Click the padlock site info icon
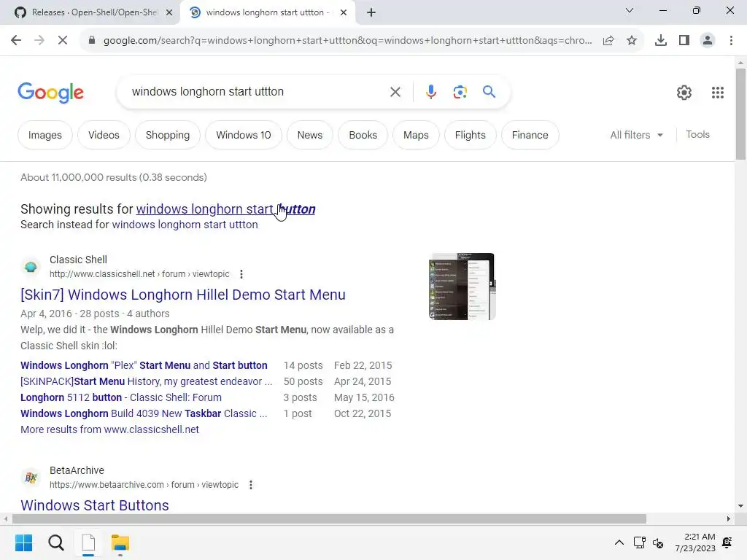This screenshot has height=560, width=747. 92,41
